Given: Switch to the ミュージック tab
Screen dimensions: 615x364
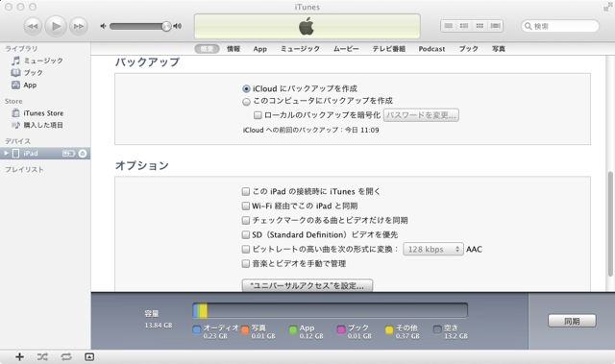Looking at the screenshot, I should coord(300,49).
